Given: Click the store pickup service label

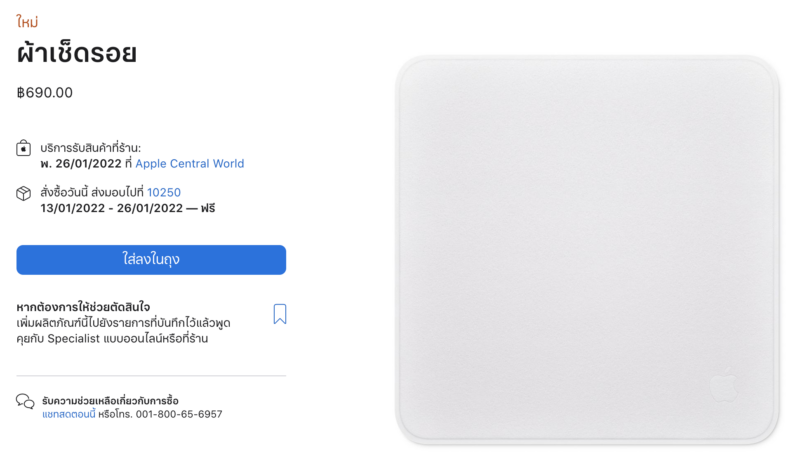Looking at the screenshot, I should click(x=91, y=148).
